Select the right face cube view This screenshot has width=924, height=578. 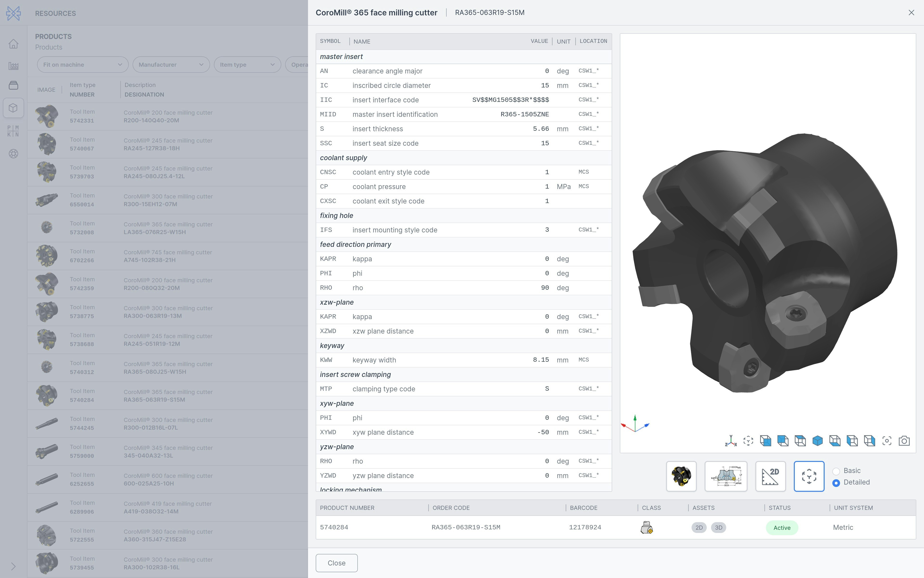click(869, 441)
